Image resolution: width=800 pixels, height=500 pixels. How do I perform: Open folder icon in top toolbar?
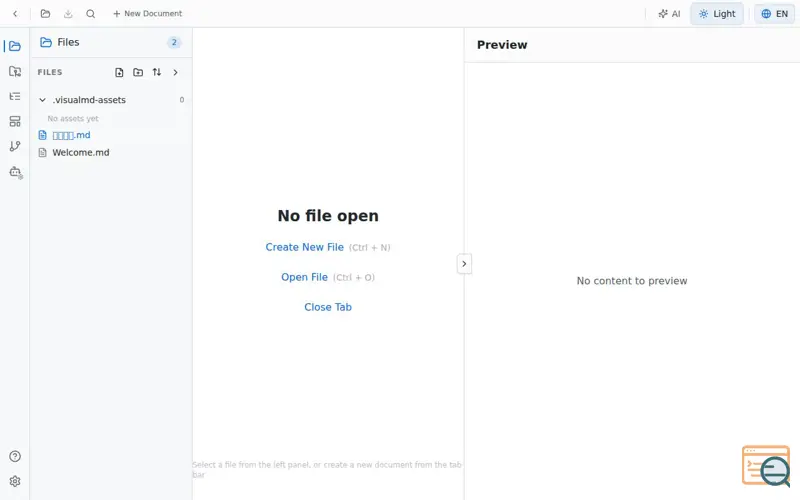click(45, 14)
